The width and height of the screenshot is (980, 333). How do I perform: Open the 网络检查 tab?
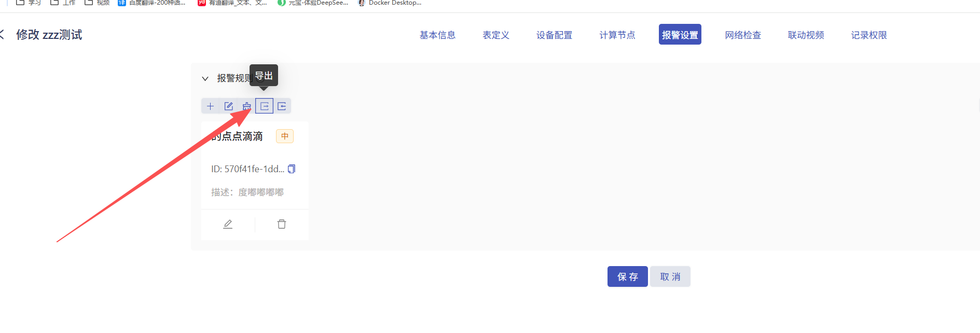click(x=743, y=35)
